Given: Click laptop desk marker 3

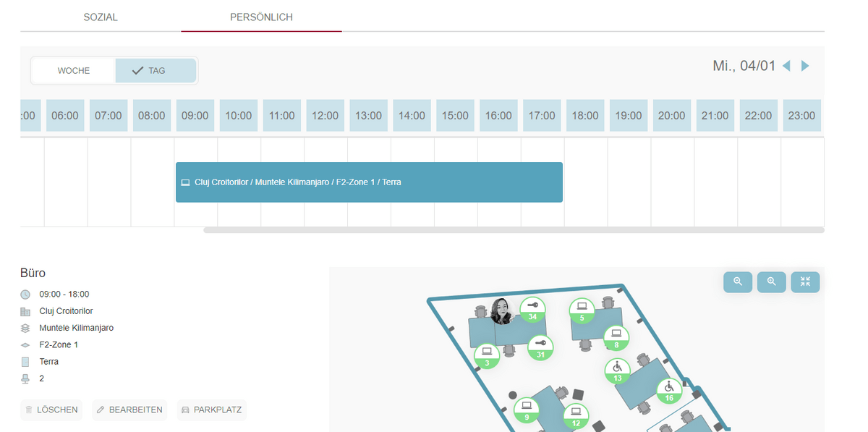Looking at the screenshot, I should tap(487, 356).
